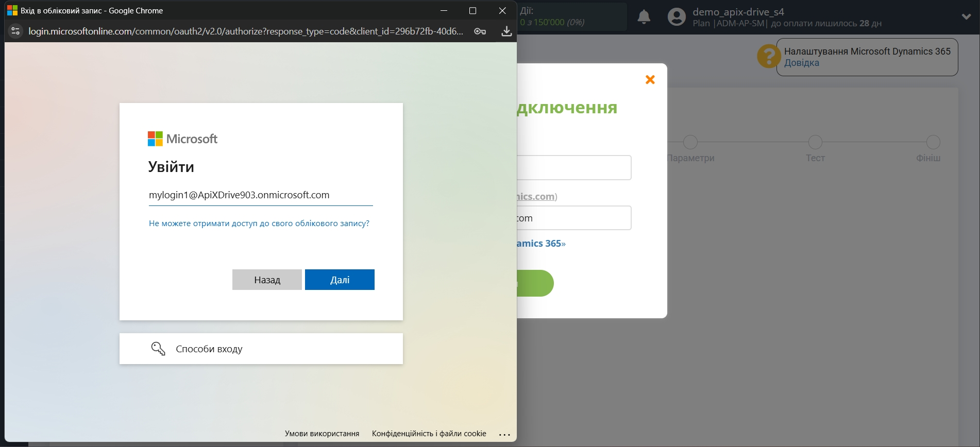
Task: Open the Довідка help link
Action: 802,63
